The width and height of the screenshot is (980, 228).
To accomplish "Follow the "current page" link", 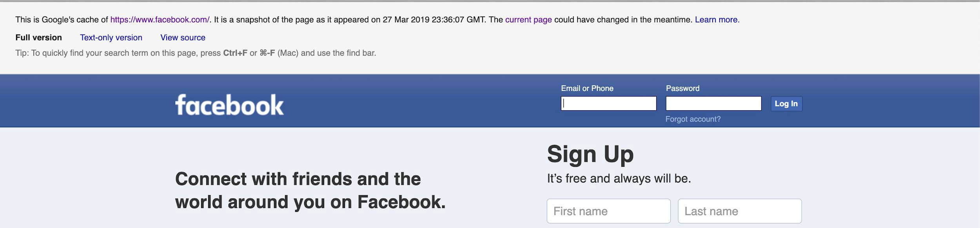I will (528, 20).
